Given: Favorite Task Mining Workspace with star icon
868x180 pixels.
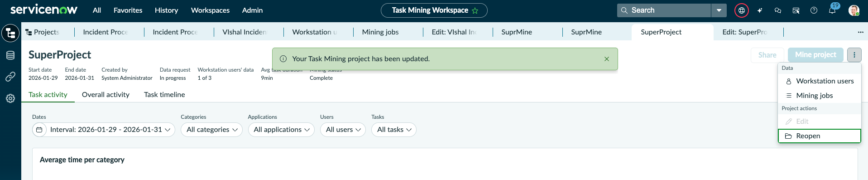Looking at the screenshot, I should (x=475, y=10).
